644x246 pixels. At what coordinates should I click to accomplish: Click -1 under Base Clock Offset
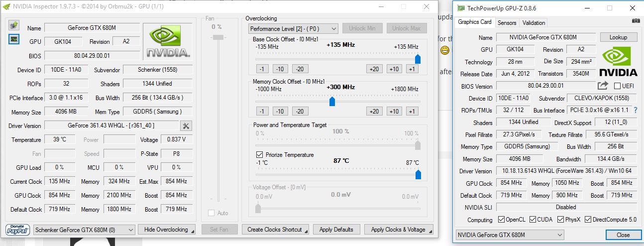[x=263, y=69]
